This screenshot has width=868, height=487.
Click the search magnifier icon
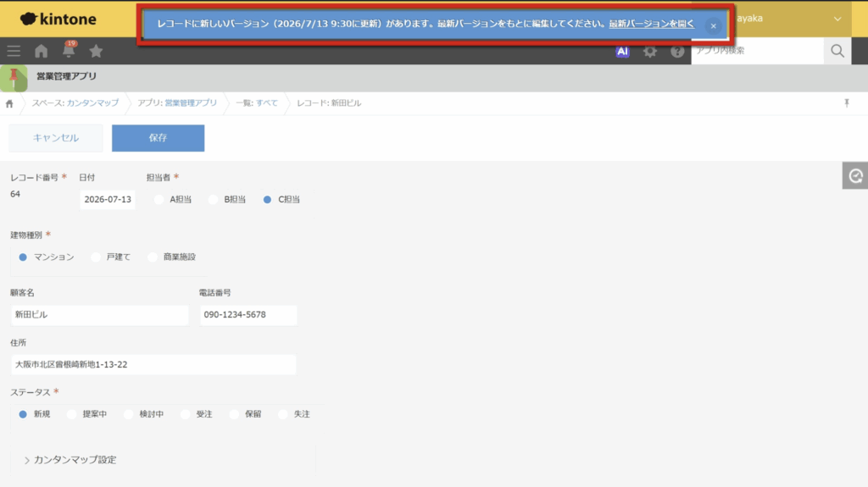pos(837,51)
